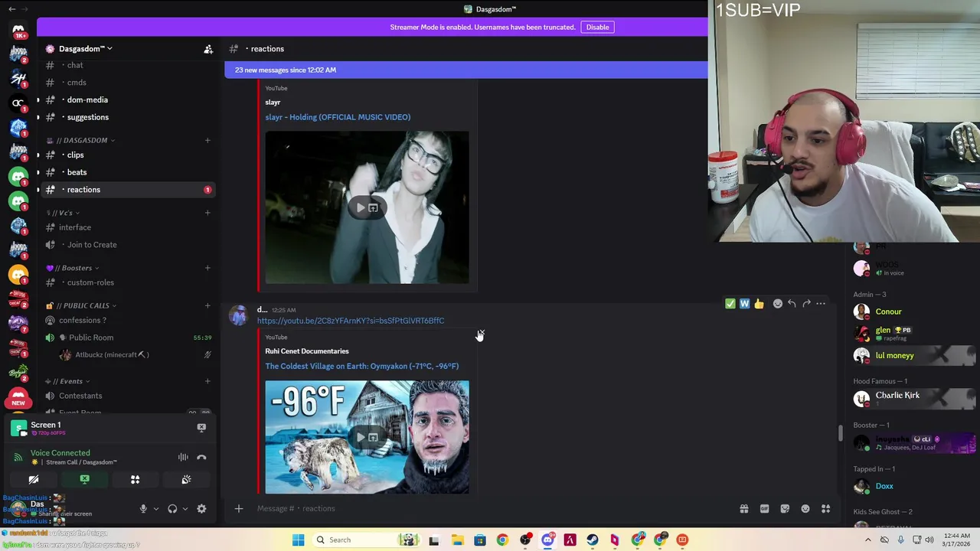This screenshot has height=551, width=980.
Task: Collapse the Vc's category
Action: [63, 213]
